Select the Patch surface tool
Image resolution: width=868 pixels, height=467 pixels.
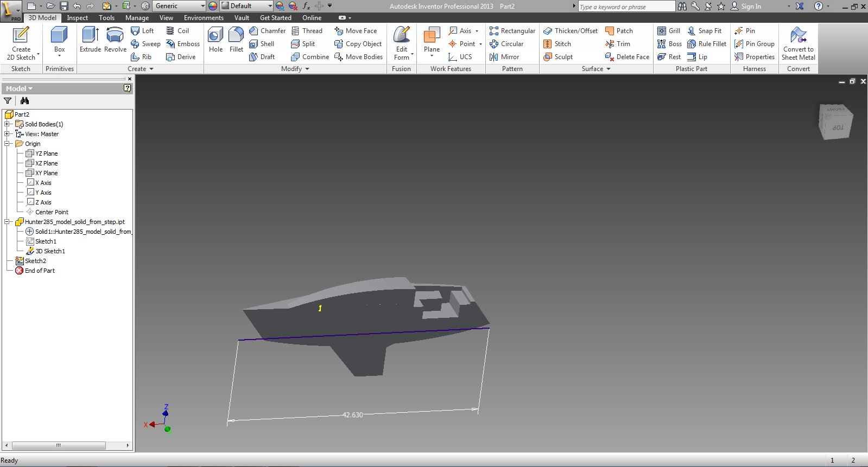pos(619,31)
